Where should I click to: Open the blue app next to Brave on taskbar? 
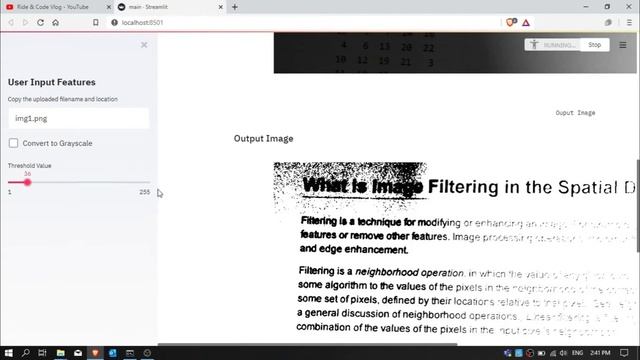tap(113, 353)
